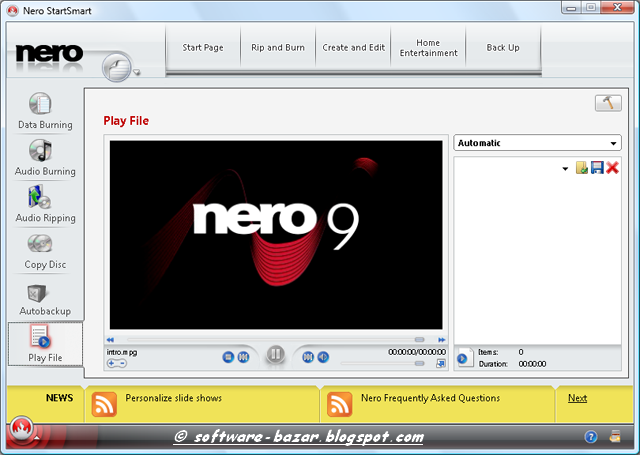
Task: Launch the Audio Ripping tool
Action: (x=45, y=204)
